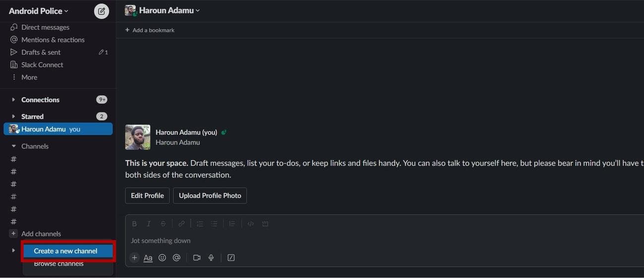Click the draft count 1 beside Drafts & sent

coord(104,52)
